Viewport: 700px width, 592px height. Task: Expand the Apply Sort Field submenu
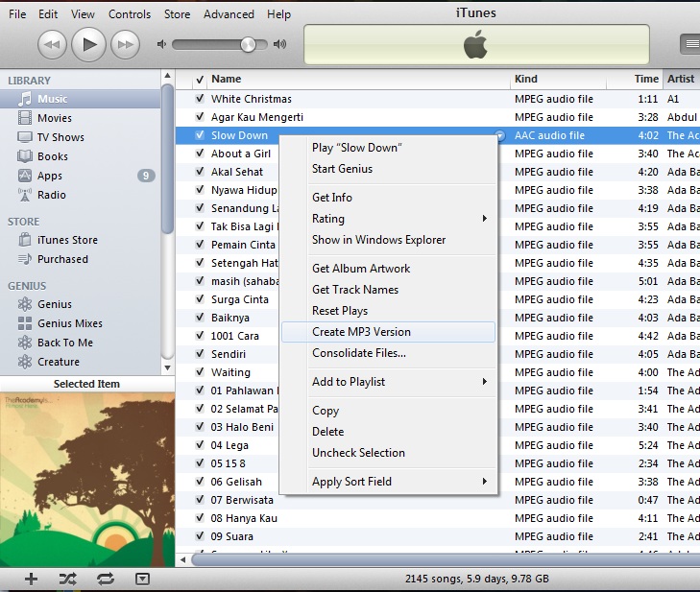click(389, 482)
